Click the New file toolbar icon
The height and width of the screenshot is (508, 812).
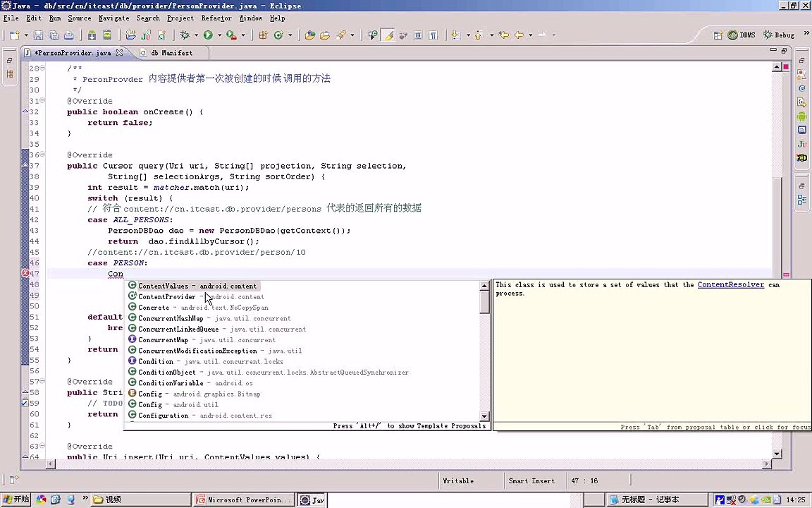pyautogui.click(x=14, y=35)
